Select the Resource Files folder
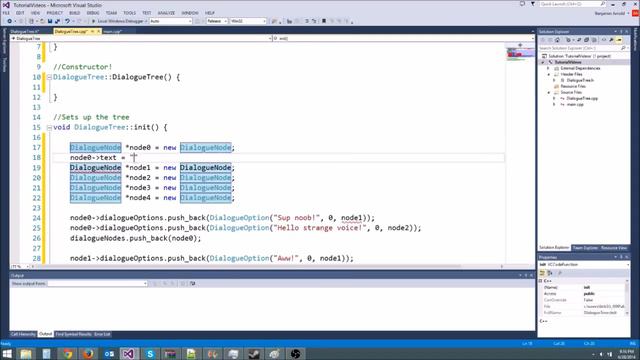The height and width of the screenshot is (360, 640). pos(573,87)
